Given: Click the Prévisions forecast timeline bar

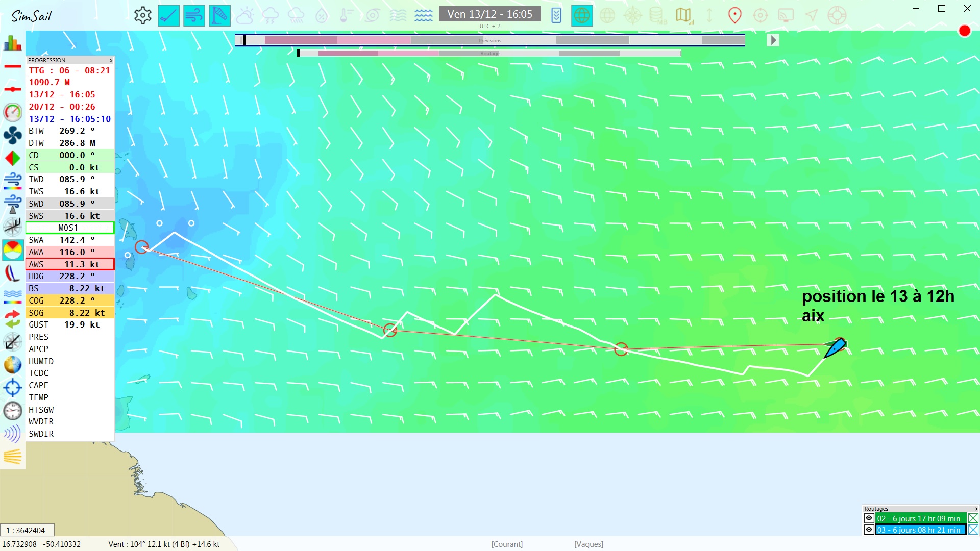Looking at the screenshot, I should tap(489, 40).
